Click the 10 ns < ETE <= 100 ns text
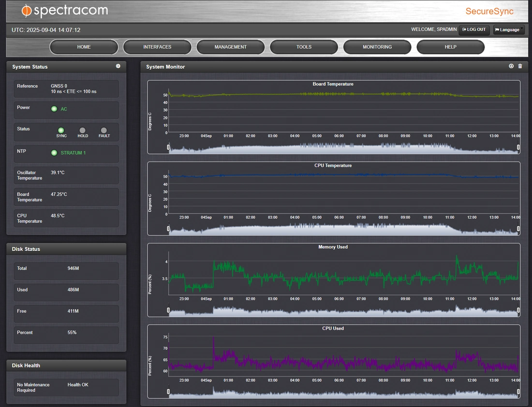The height and width of the screenshot is (407, 532). (74, 91)
